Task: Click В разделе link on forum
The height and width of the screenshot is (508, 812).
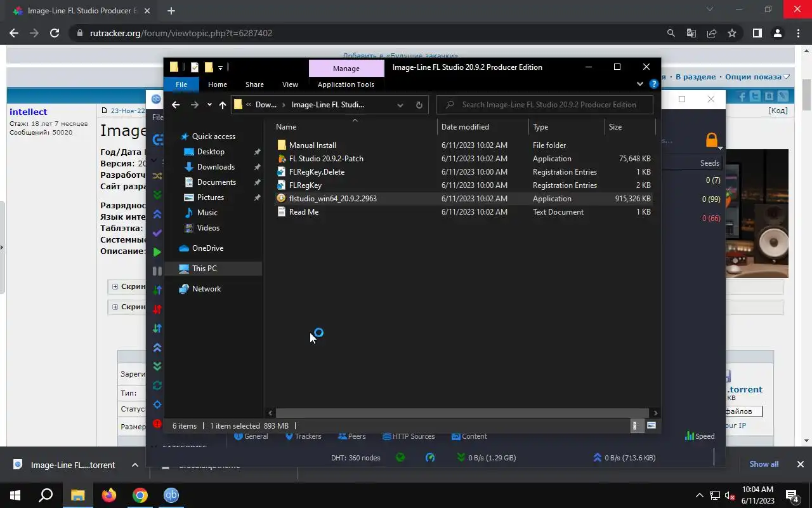Action: (695, 77)
